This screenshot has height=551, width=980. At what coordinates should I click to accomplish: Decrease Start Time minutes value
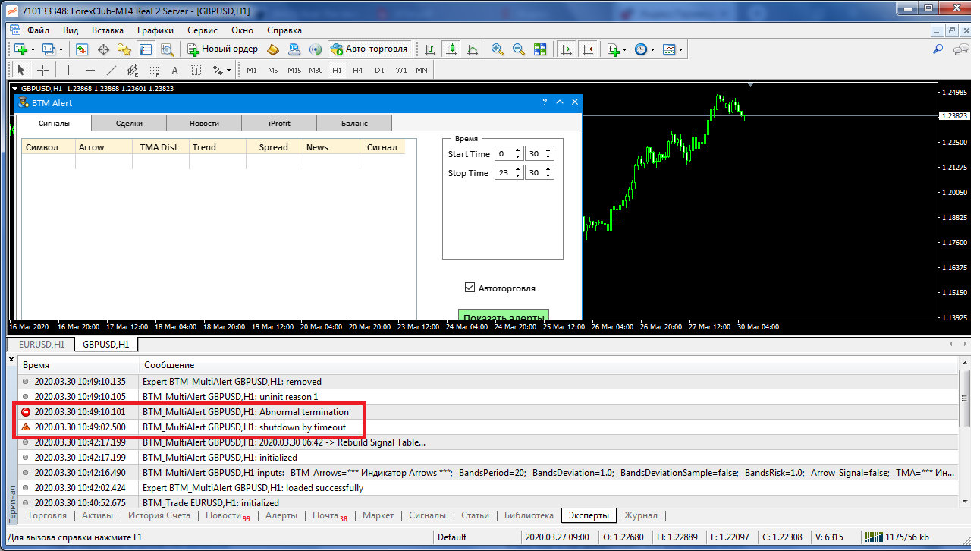(548, 157)
